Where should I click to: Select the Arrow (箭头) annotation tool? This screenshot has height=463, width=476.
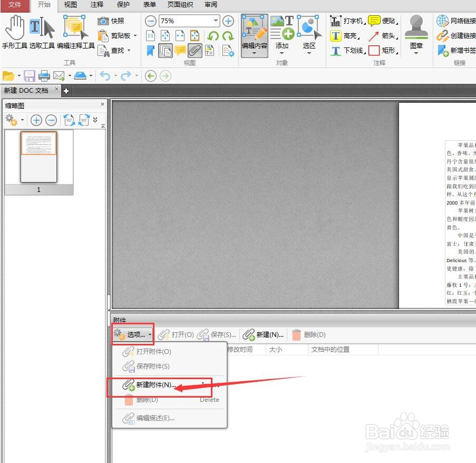[383, 36]
